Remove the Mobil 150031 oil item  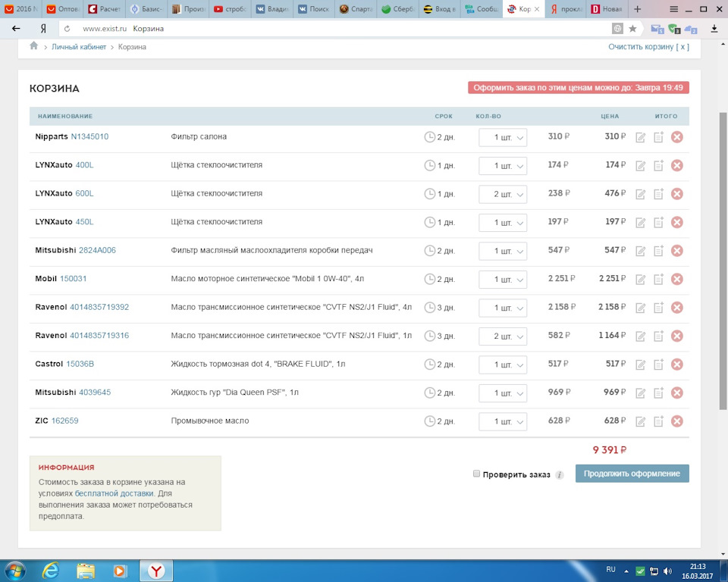(677, 279)
